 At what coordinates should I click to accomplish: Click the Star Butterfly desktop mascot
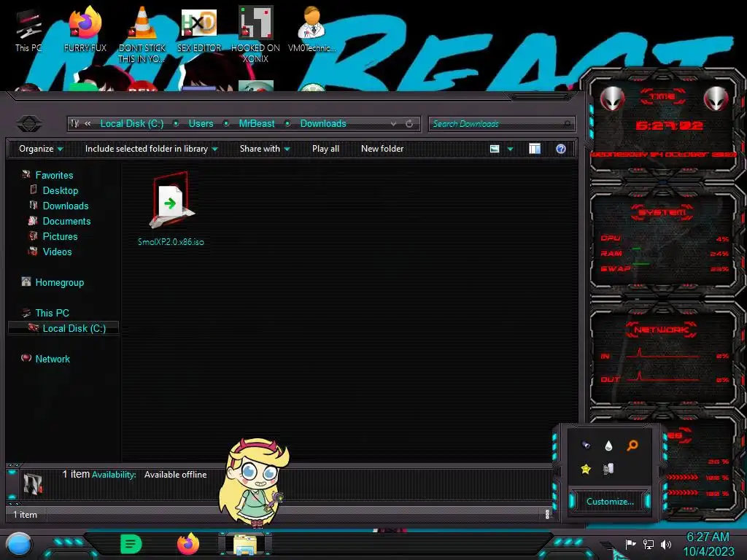[x=255, y=481]
